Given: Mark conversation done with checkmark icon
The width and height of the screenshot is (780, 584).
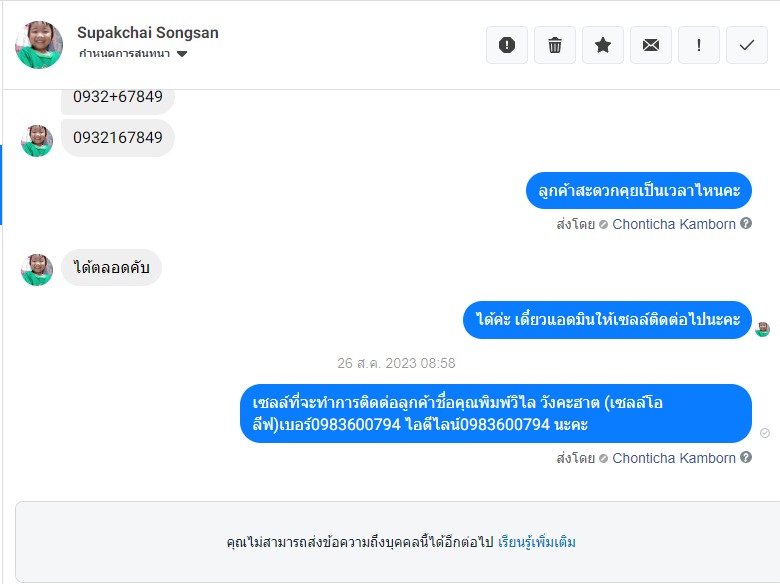Looking at the screenshot, I should click(747, 45).
